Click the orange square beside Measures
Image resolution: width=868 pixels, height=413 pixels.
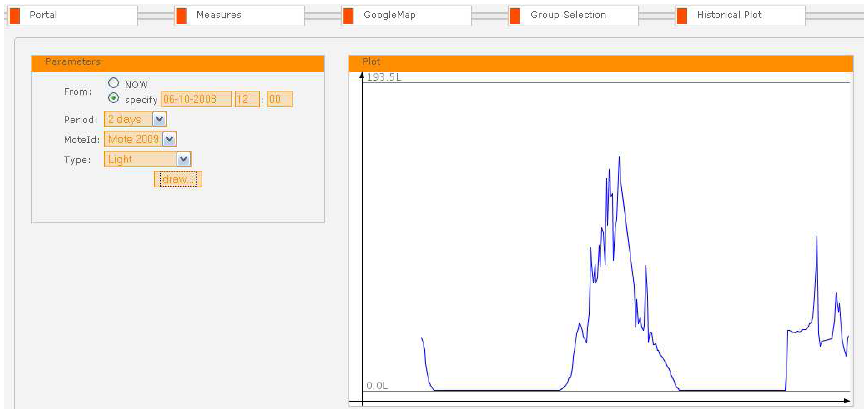pos(181,16)
